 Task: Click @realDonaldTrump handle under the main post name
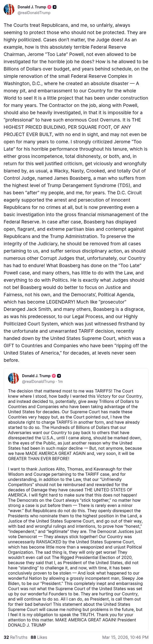pos(34,13)
